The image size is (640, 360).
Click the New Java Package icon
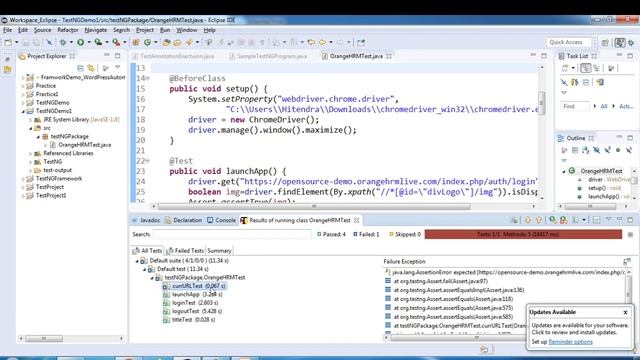(x=136, y=42)
